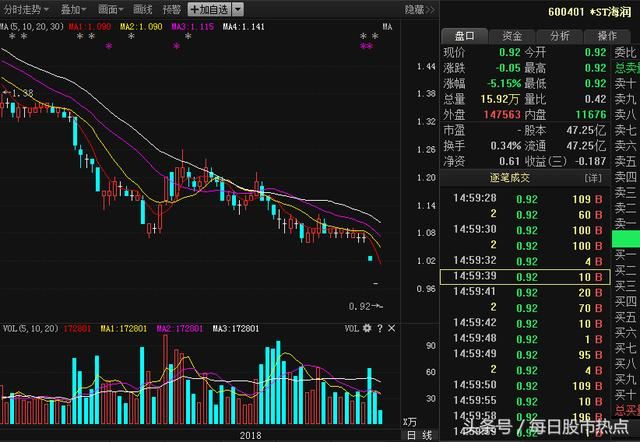Image resolution: width=640 pixels, height=442 pixels.
Task: Click the 量比 0.42 value
Action: 595,99
